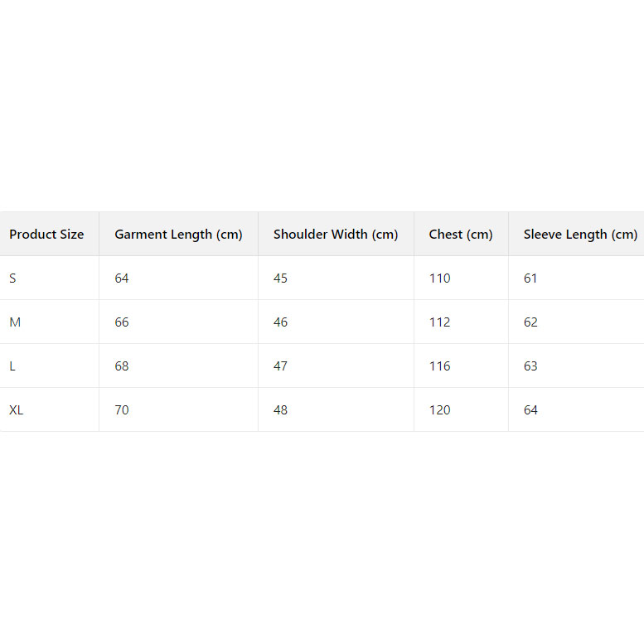
Task: Click shoulder width value 47
Action: pos(281,366)
